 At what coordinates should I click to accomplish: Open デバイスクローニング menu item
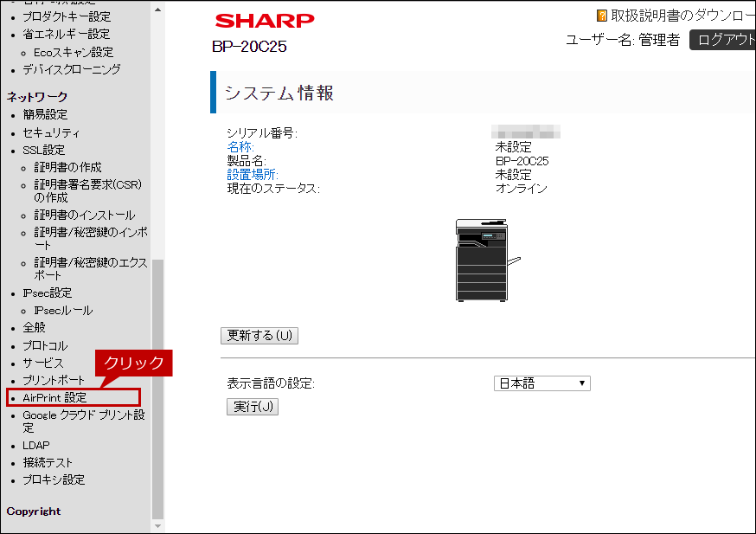tap(72, 69)
